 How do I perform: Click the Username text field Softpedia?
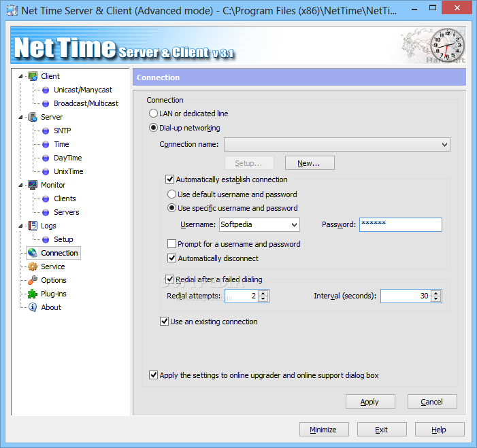pos(254,224)
